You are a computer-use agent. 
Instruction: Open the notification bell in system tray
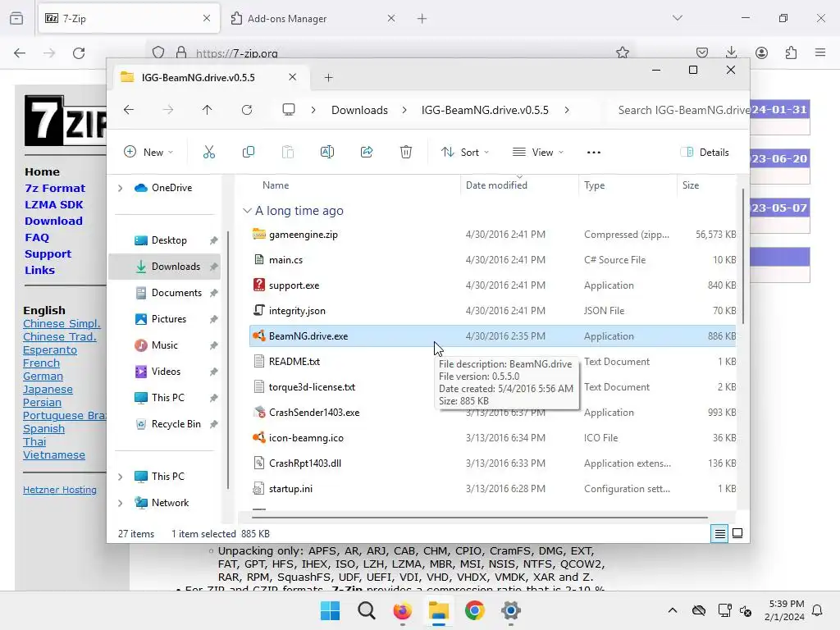(817, 610)
